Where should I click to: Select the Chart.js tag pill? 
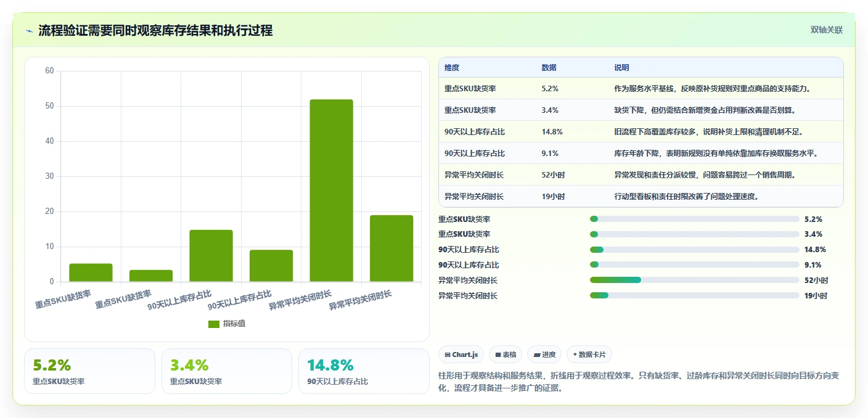(461, 354)
